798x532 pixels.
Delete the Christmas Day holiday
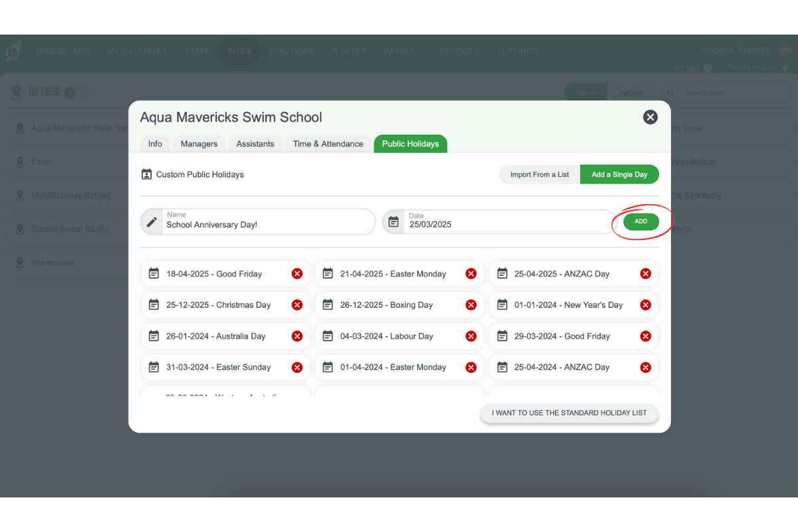297,305
